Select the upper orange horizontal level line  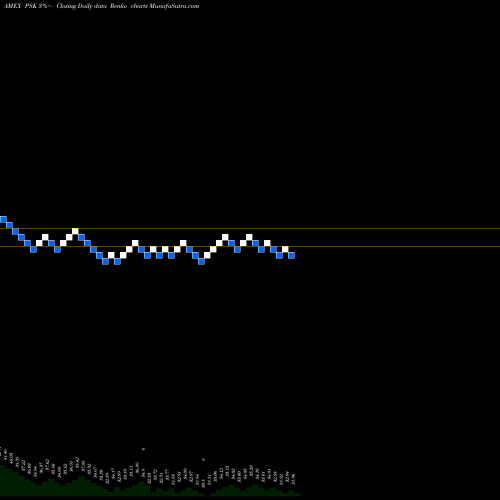[x=250, y=229]
